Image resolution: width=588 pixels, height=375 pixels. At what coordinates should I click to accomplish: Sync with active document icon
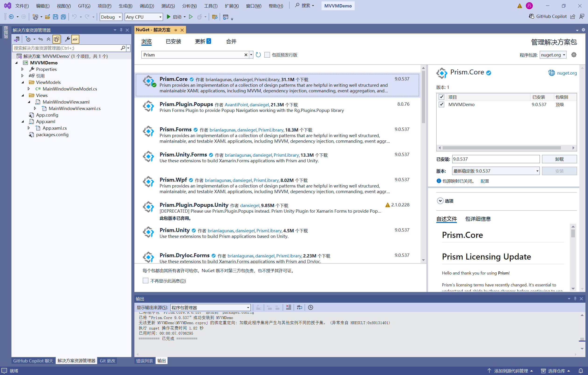(41, 39)
